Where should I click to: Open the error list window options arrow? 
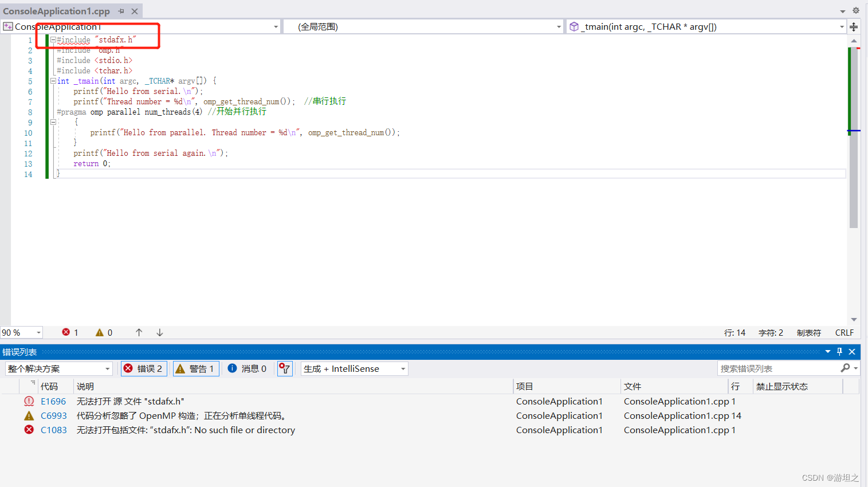pyautogui.click(x=828, y=352)
